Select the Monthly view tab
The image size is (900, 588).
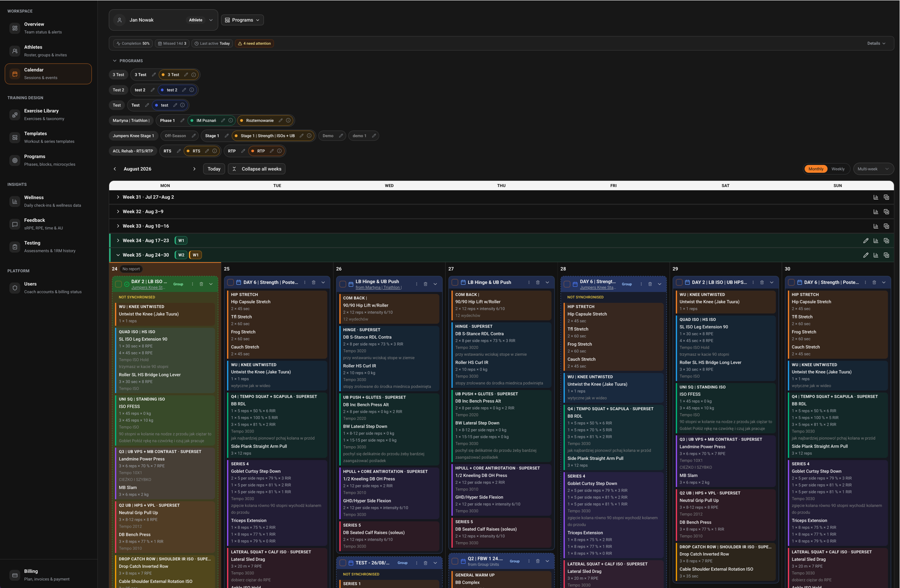pyautogui.click(x=816, y=169)
